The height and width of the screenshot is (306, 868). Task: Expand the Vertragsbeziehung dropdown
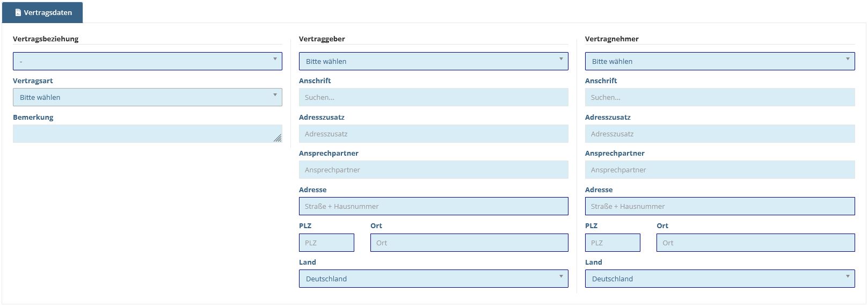pos(148,61)
